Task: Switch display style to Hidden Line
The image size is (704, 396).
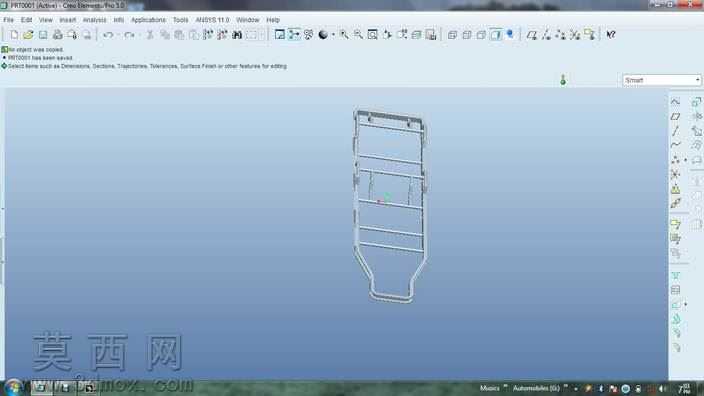Action: pyautogui.click(x=466, y=35)
